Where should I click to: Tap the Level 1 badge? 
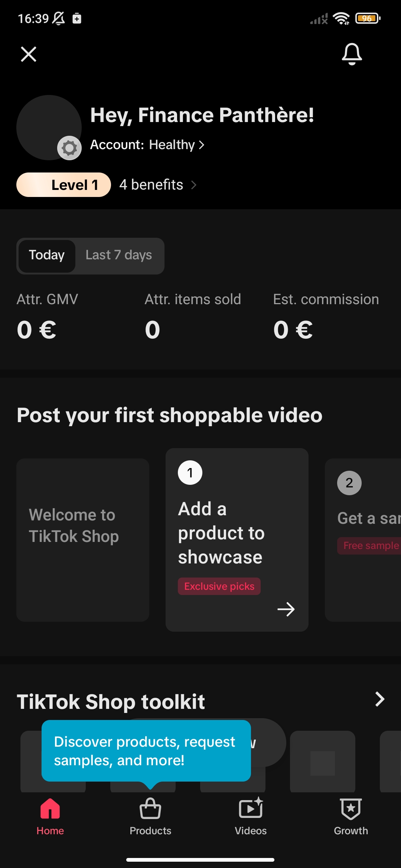(63, 185)
